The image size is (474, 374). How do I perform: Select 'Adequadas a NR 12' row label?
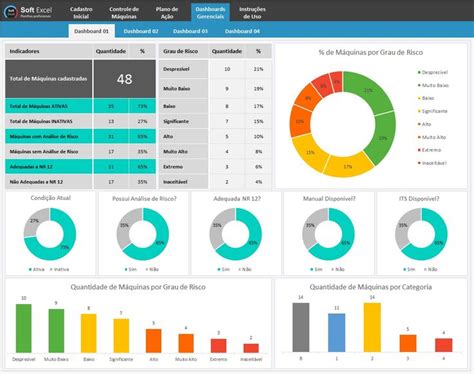pos(49,167)
